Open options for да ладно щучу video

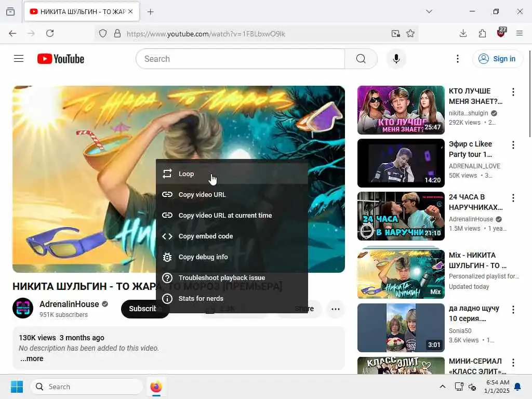point(513,310)
